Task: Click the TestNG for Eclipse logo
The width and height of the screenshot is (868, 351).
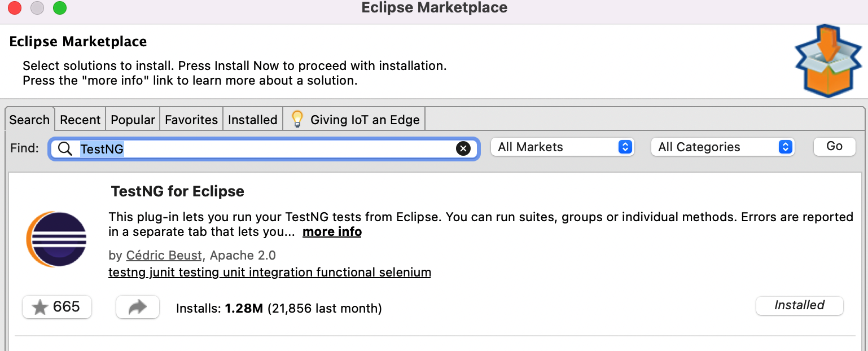Action: click(56, 239)
